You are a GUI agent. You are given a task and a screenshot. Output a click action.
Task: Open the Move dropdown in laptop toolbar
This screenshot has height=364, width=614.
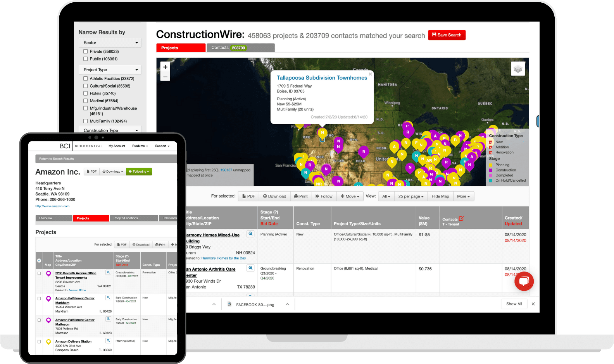tap(350, 196)
